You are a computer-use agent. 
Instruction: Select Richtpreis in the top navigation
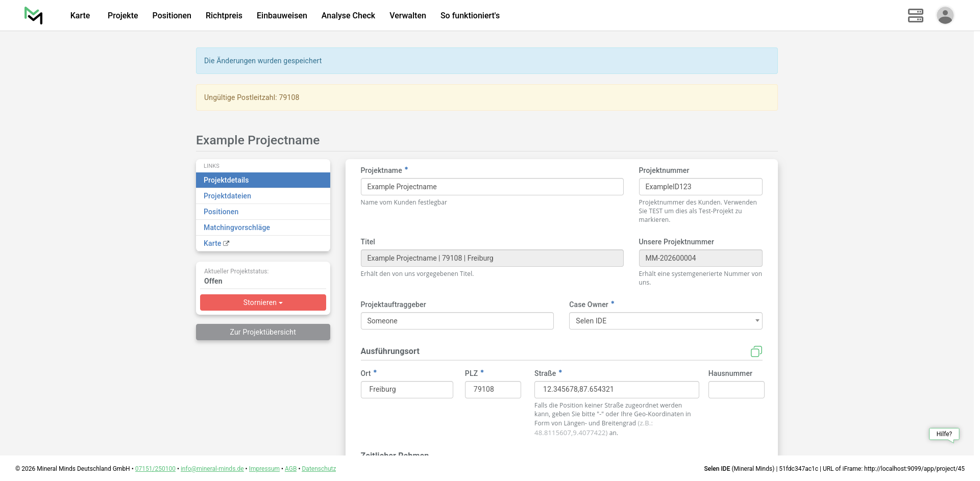[224, 15]
